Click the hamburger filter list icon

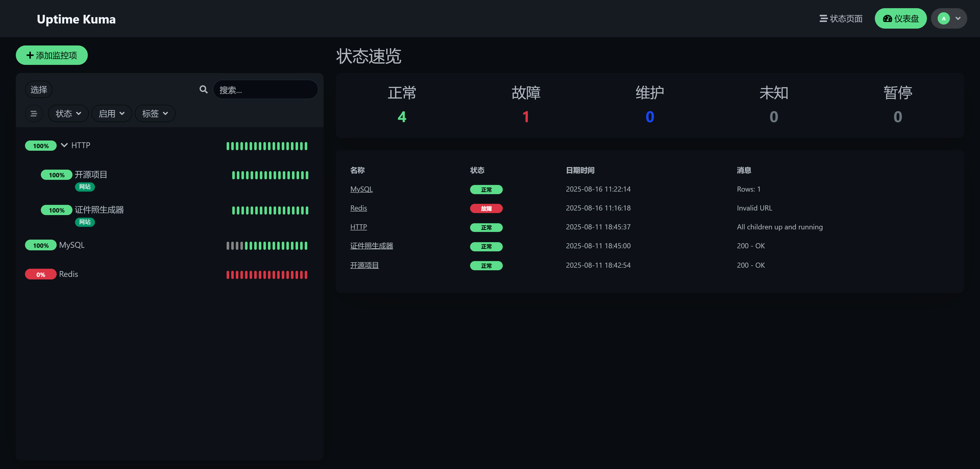34,113
